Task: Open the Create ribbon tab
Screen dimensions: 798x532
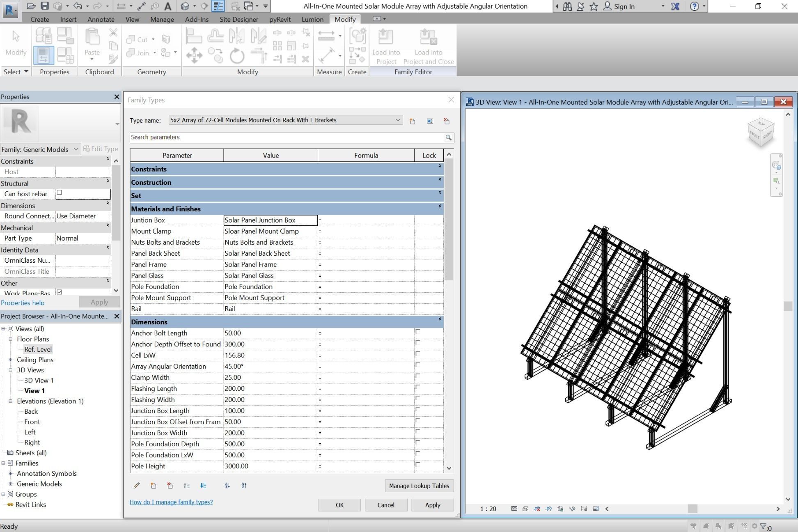Action: click(40, 19)
